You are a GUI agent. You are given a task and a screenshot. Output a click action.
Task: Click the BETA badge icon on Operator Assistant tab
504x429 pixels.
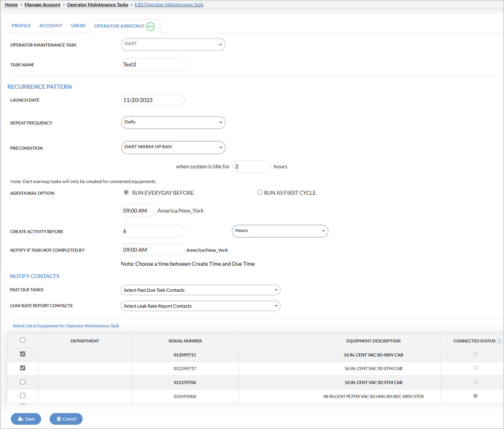(150, 26)
